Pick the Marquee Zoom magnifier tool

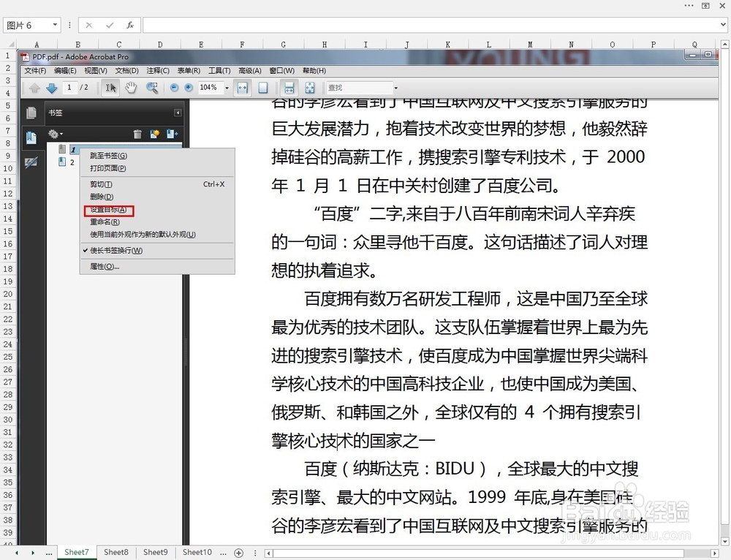(x=152, y=88)
